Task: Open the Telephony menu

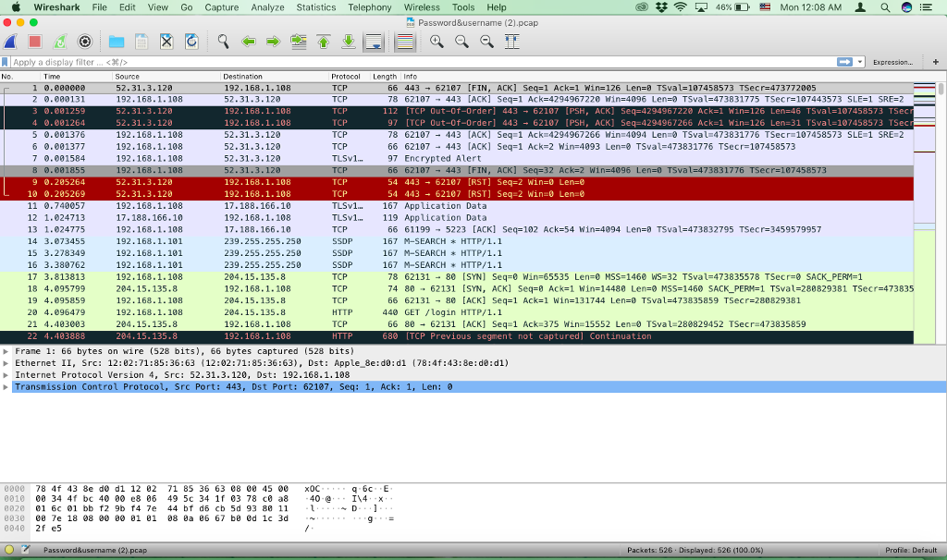Action: tap(369, 6)
